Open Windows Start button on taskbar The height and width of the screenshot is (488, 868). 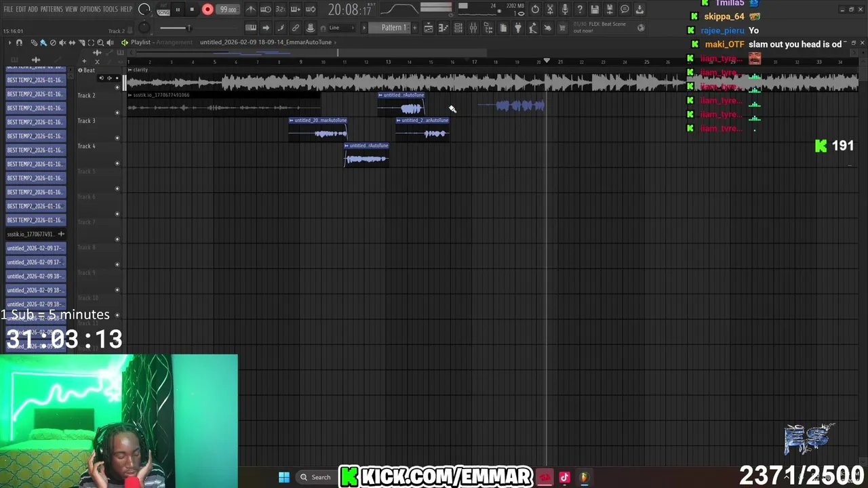284,477
